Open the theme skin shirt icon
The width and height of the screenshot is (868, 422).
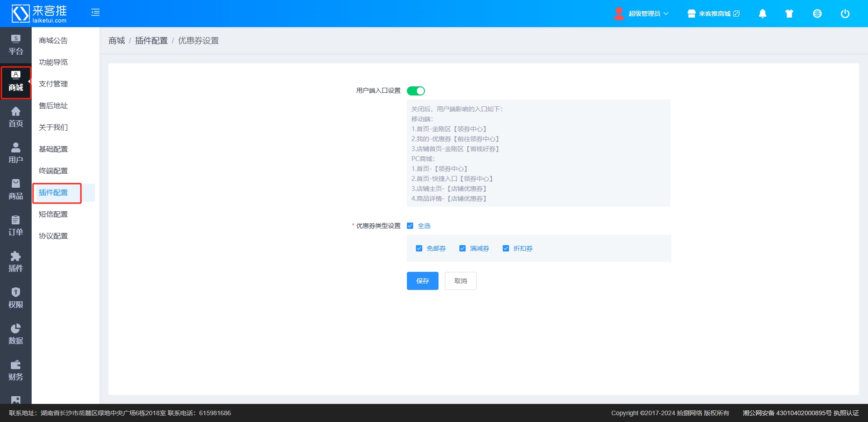coord(789,14)
